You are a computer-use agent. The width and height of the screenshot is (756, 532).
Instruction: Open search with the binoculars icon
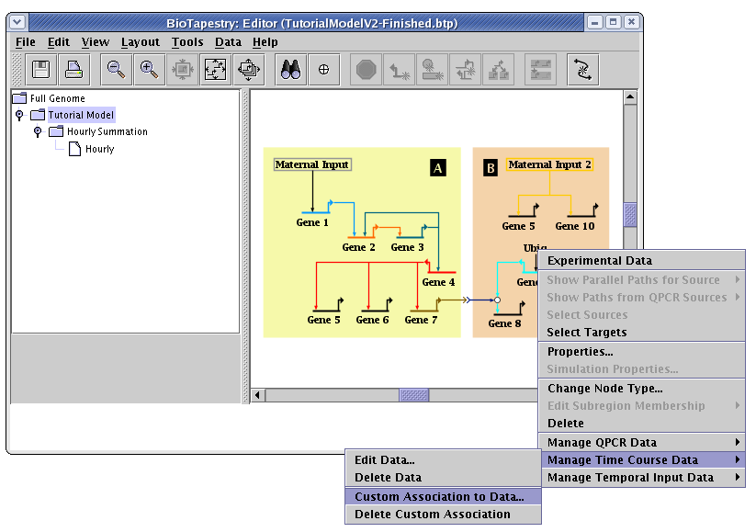pyautogui.click(x=290, y=69)
